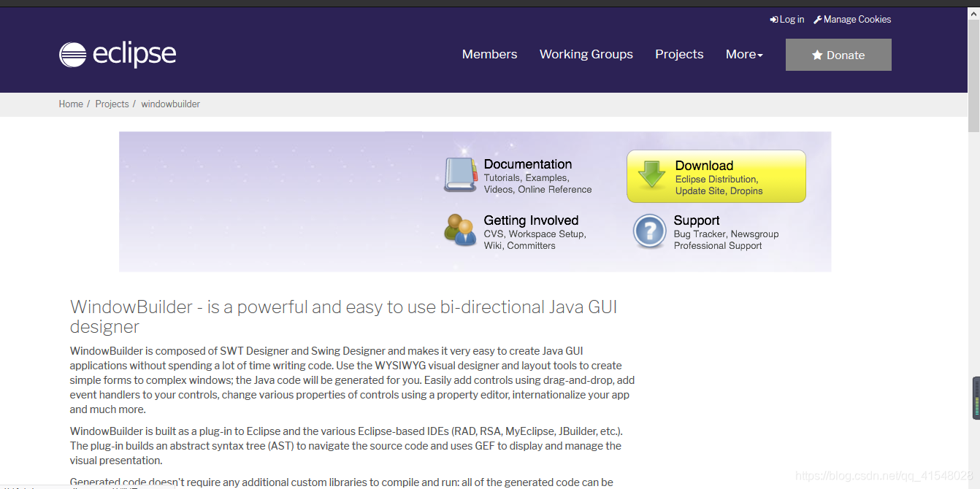Click the green Download arrow icon
This screenshot has height=489, width=980.
pos(651,176)
